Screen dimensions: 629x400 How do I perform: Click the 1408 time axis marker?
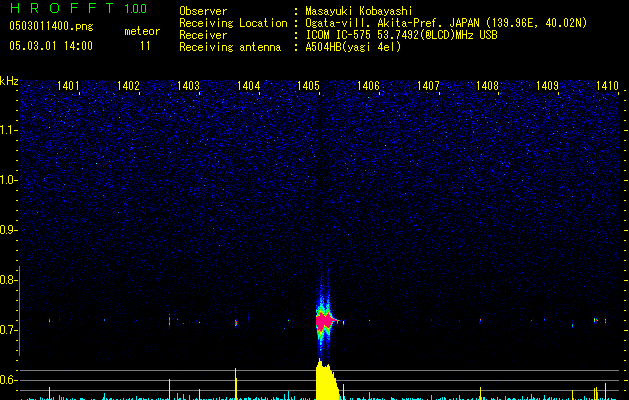(x=487, y=86)
